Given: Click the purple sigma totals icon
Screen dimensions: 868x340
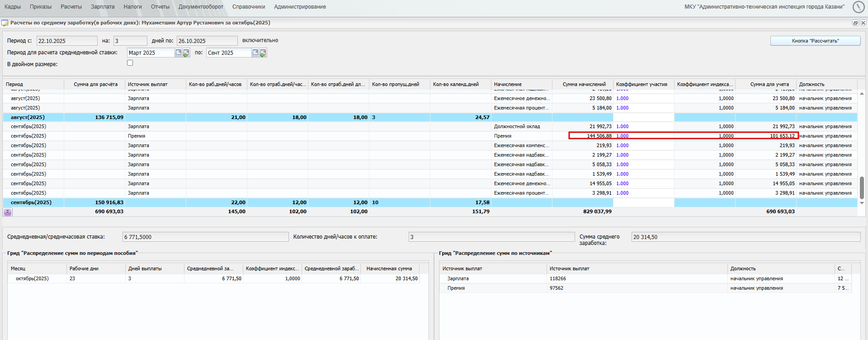Looking at the screenshot, I should click(x=8, y=212).
